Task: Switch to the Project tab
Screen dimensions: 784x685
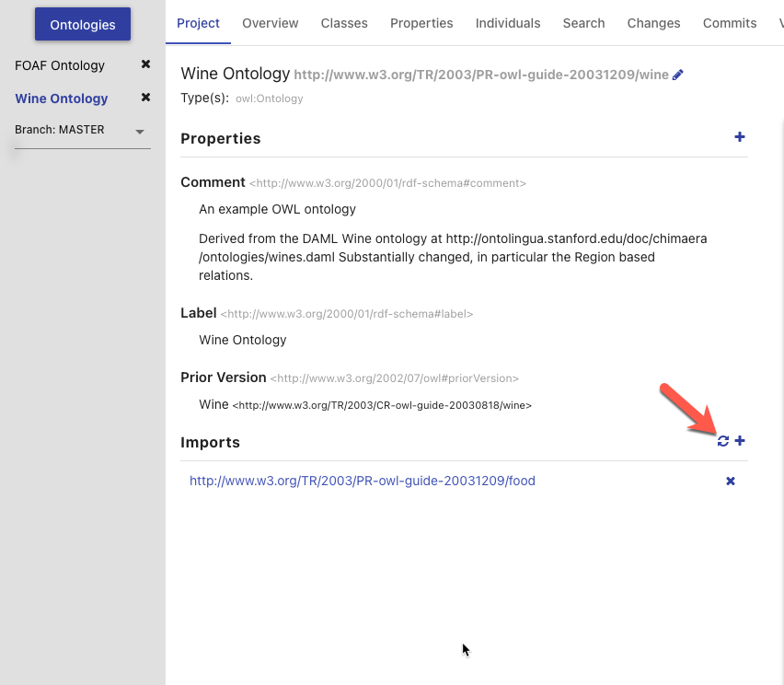Action: [198, 23]
